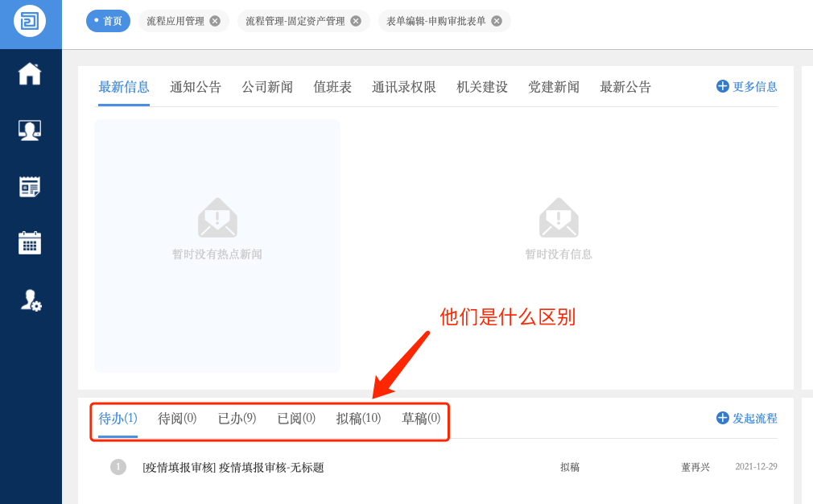Close the 表单编辑-申购审批表单 tab

497,21
